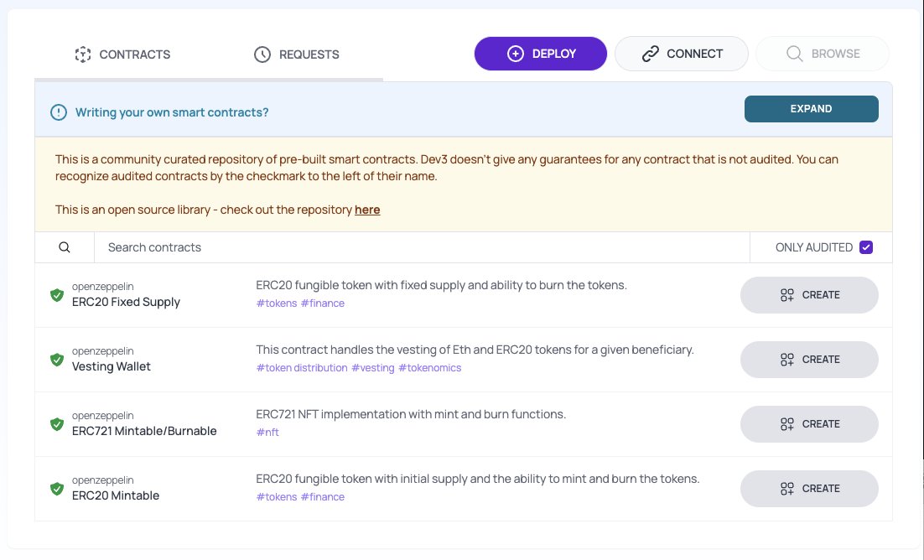Click the 'ONLY AUDITED' label text
Viewport: 924px width, 560px height.
(814, 247)
